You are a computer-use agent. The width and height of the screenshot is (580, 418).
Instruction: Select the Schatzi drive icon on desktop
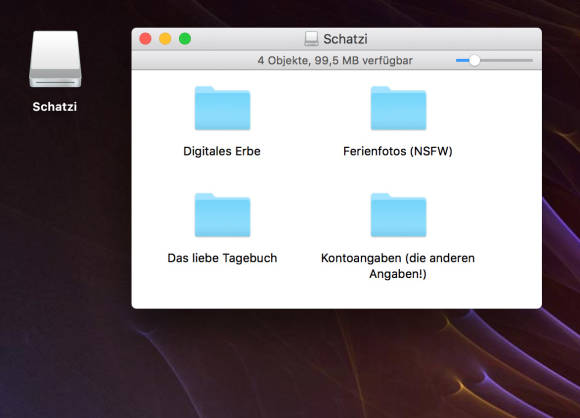[x=55, y=59]
